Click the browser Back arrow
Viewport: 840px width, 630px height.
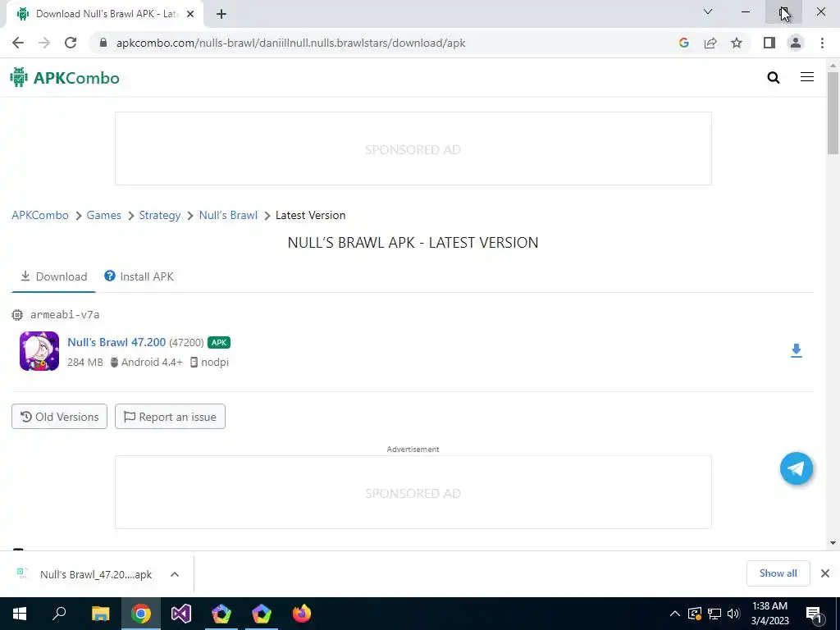click(x=18, y=43)
